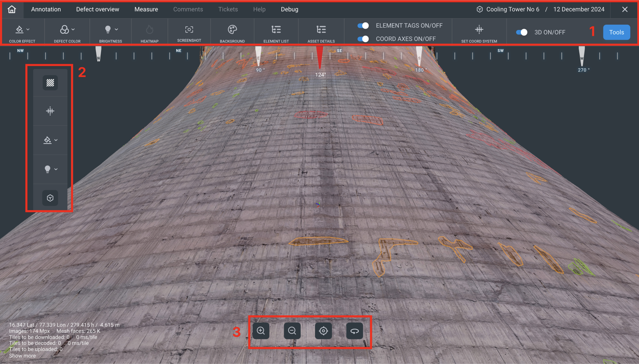Open the Background palette icon
The width and height of the screenshot is (639, 364).
tap(232, 30)
